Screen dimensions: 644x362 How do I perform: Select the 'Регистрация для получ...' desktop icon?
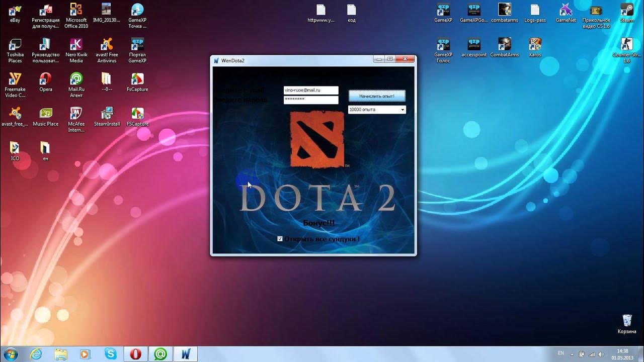(46, 16)
